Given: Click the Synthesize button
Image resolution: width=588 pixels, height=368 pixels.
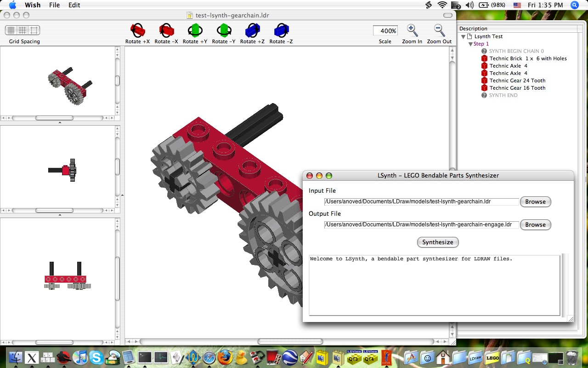Looking at the screenshot, I should [x=438, y=242].
